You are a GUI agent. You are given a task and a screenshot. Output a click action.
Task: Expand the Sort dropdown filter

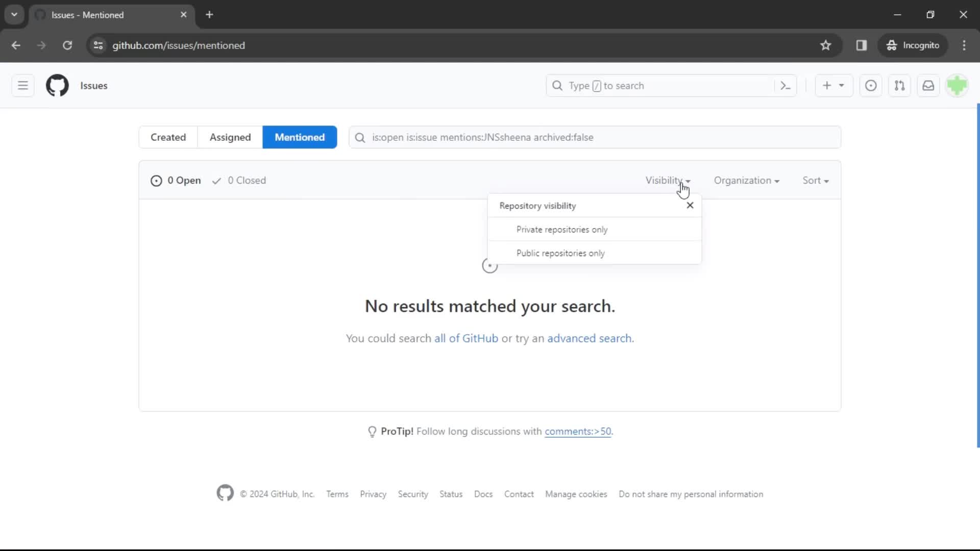pos(815,180)
